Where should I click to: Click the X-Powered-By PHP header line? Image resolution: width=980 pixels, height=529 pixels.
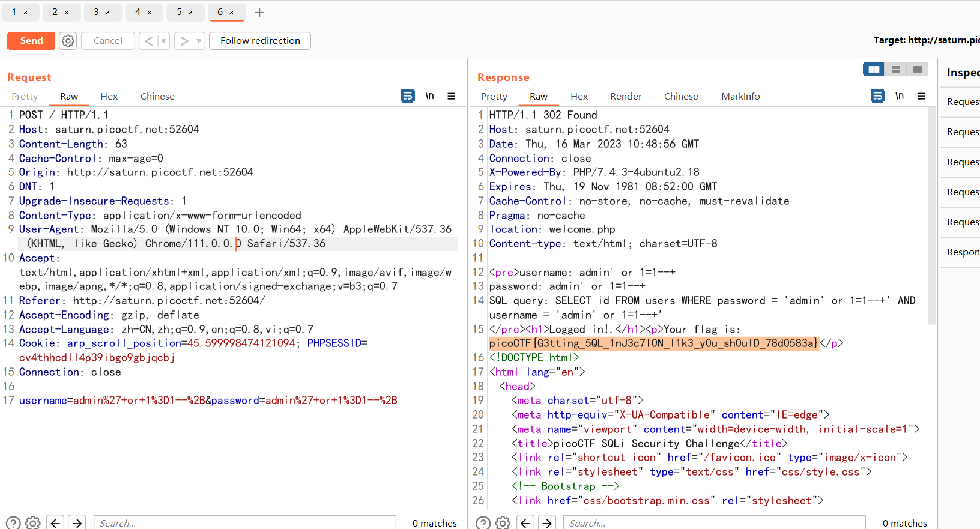click(x=594, y=172)
